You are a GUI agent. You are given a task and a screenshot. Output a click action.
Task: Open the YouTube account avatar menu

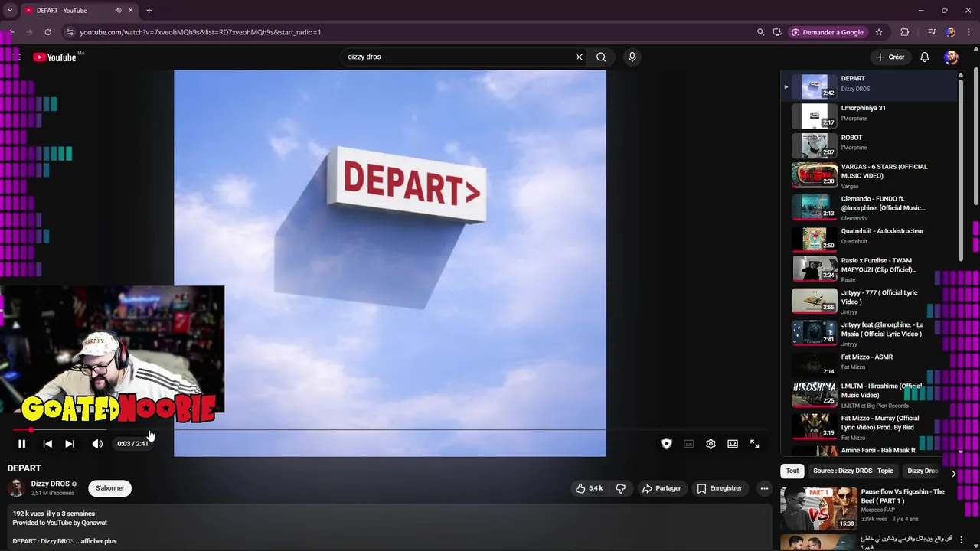[x=951, y=57]
